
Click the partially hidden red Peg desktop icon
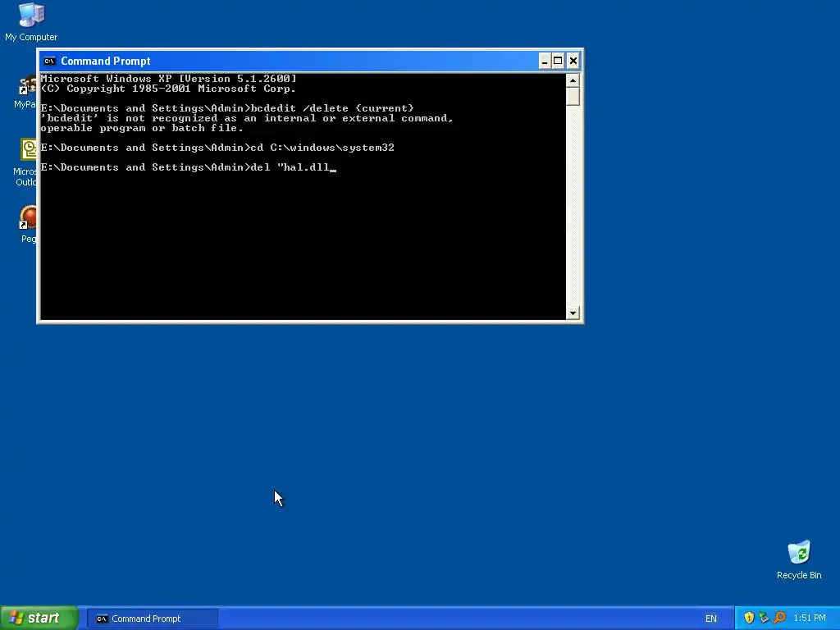pos(28,224)
